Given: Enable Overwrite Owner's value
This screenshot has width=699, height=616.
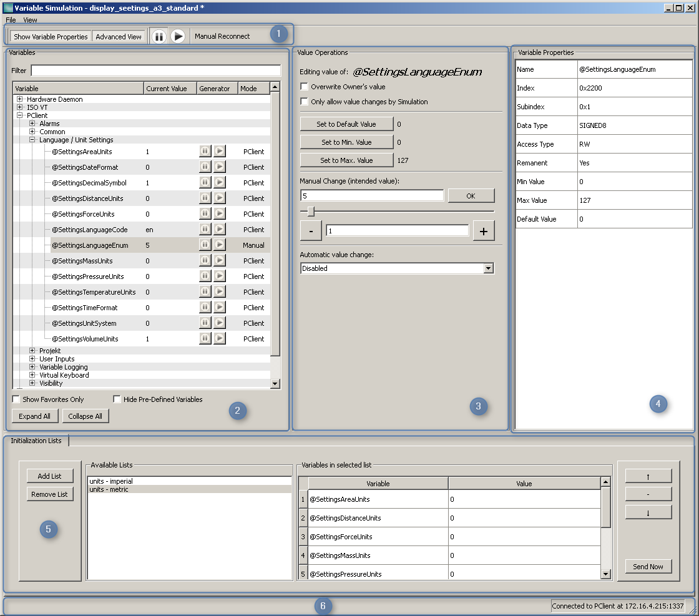Looking at the screenshot, I should click(x=304, y=87).
